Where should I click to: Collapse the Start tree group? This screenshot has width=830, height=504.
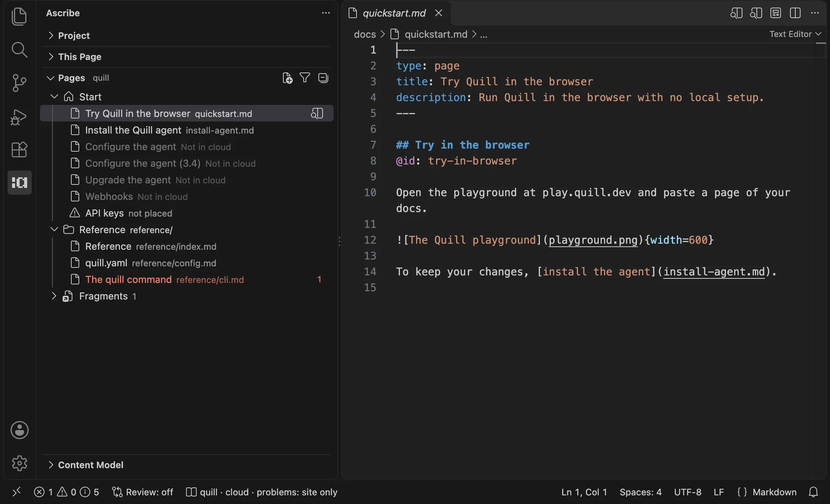54,97
